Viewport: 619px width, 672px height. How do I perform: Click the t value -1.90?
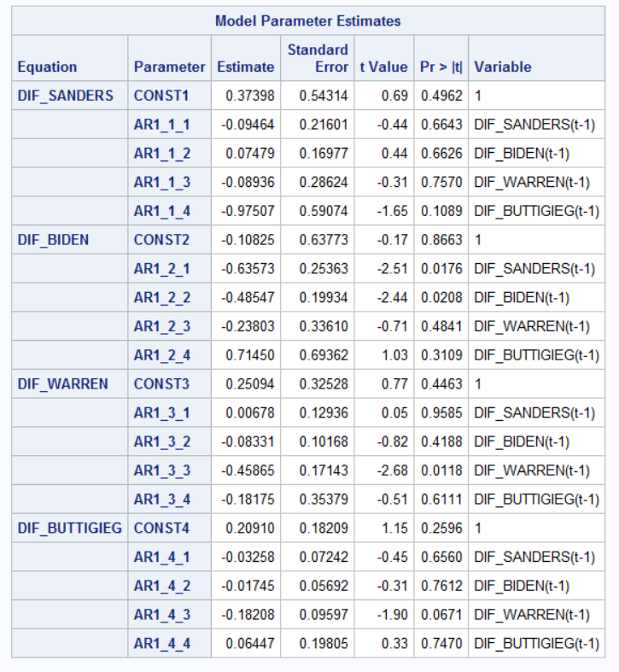pyautogui.click(x=392, y=615)
